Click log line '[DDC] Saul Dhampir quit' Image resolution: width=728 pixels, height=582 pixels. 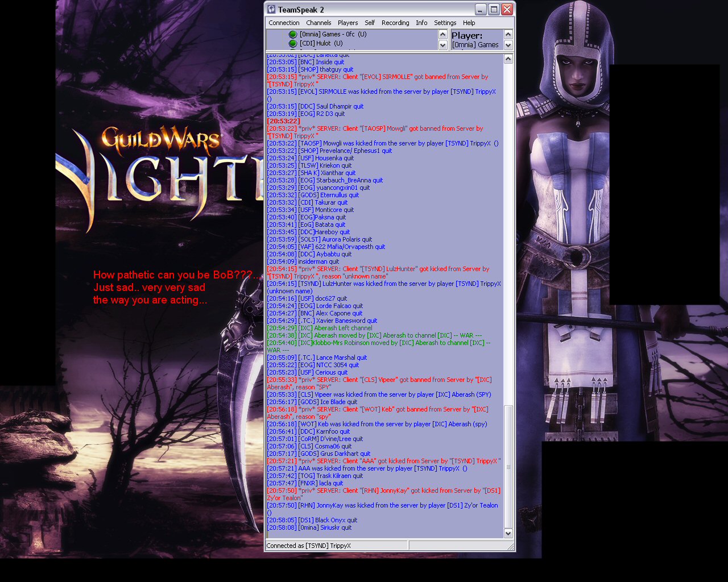coord(315,106)
